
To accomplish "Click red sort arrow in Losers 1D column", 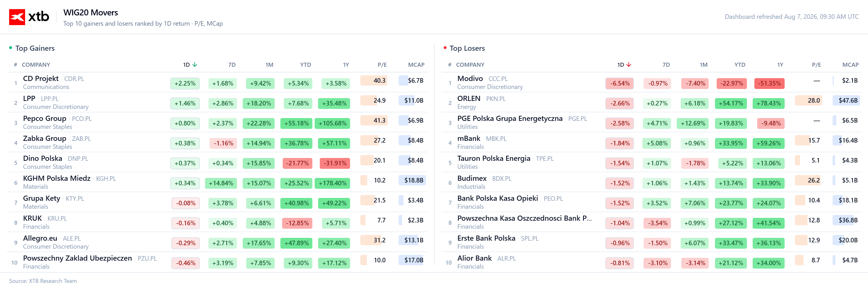I will click(x=629, y=65).
